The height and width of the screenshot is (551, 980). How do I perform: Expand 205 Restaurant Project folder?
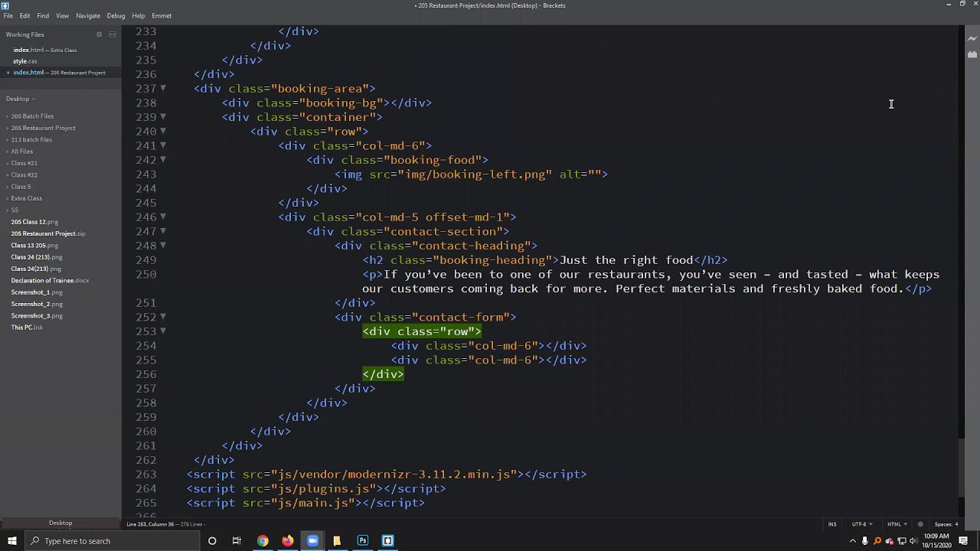(x=43, y=128)
